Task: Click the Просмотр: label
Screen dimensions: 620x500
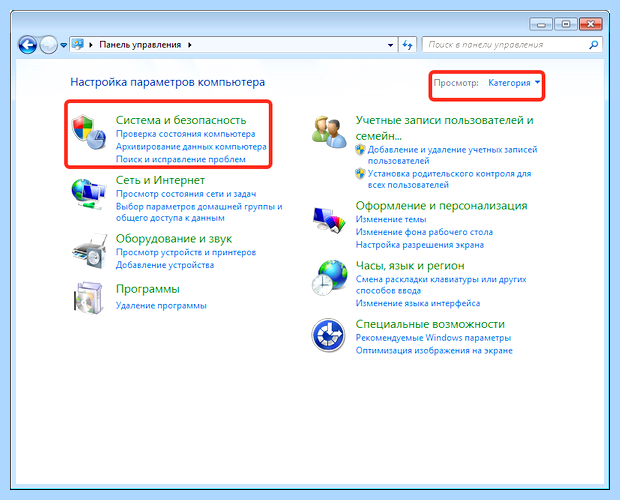Action: point(456,83)
